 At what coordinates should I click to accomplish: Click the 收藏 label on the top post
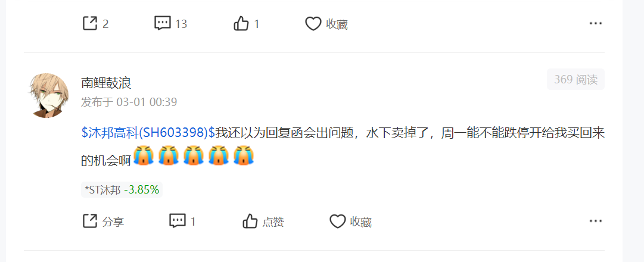[x=337, y=24]
